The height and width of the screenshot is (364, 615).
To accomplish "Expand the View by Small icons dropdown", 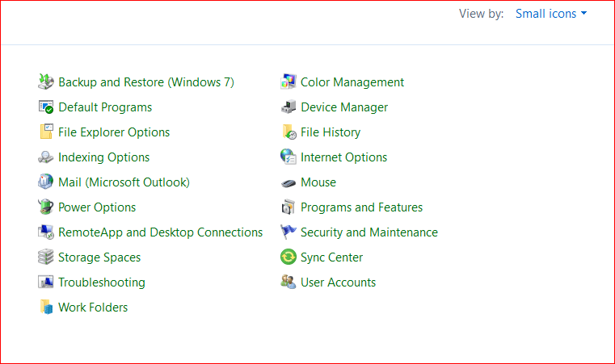I will (x=551, y=14).
